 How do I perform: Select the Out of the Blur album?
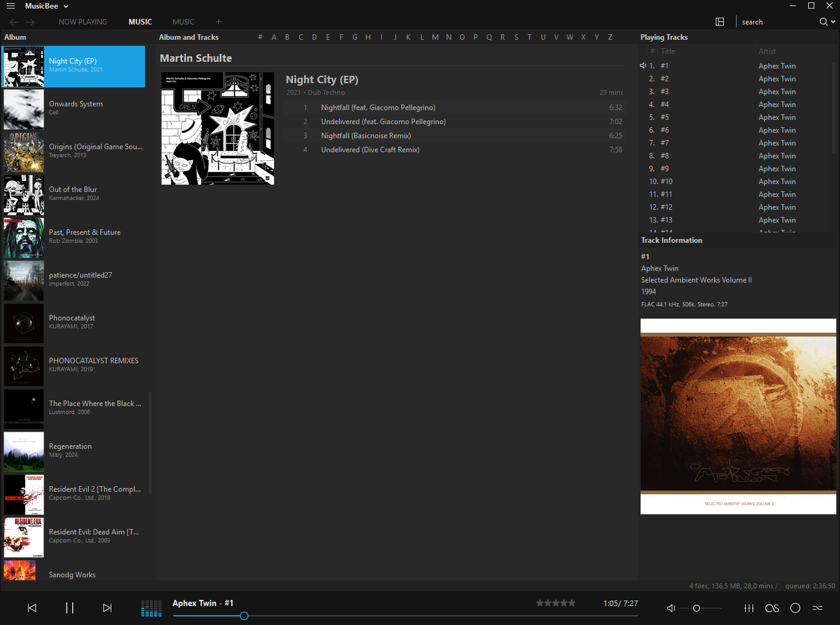tap(73, 195)
